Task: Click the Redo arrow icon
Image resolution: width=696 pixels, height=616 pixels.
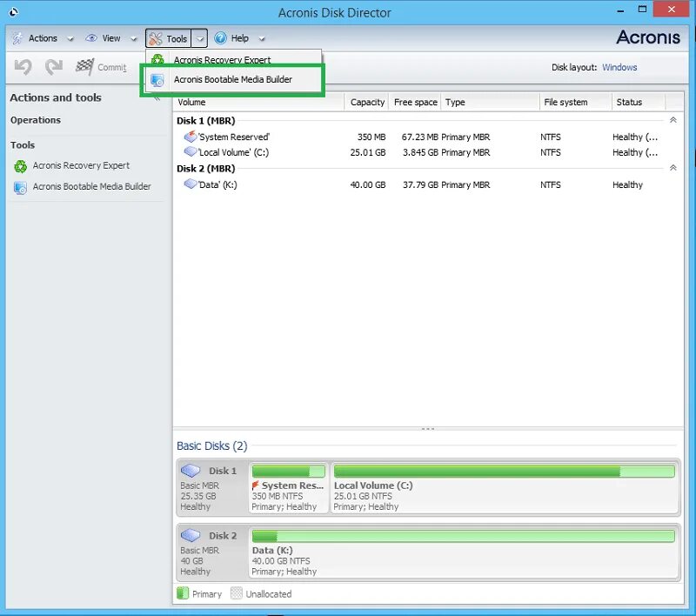Action: [x=54, y=67]
